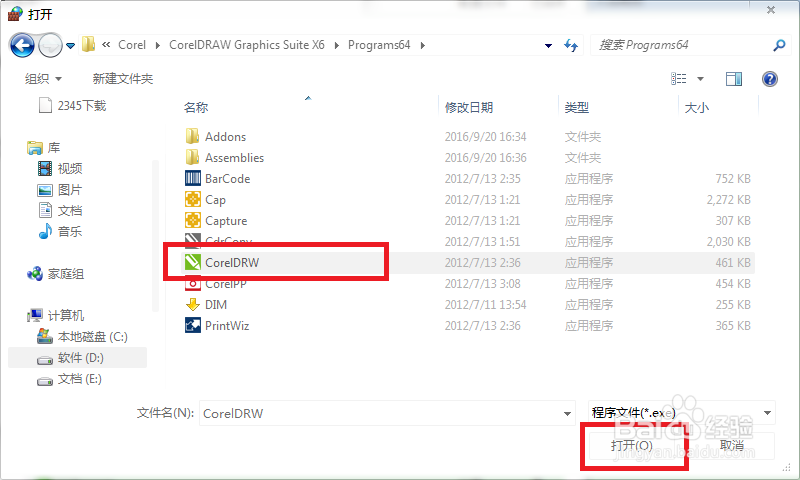Click CorelDRAW Graphics Suite X6 breadcrumb
Screen dimensions: 800x480
tap(247, 45)
